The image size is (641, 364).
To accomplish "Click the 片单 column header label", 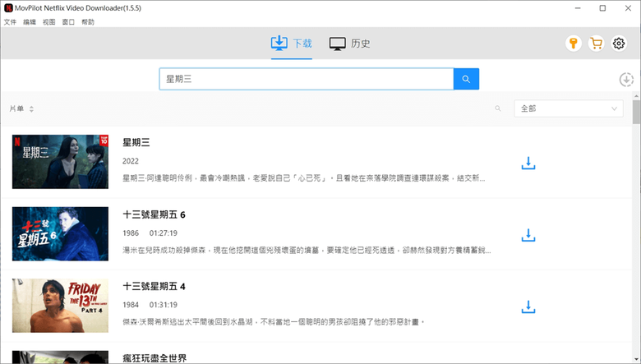I will 16,108.
